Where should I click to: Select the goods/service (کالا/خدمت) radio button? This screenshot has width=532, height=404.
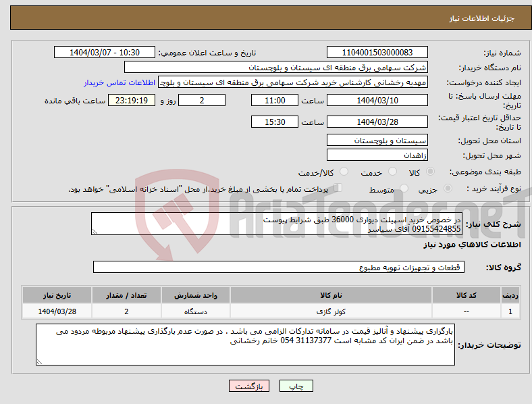pos(344,172)
